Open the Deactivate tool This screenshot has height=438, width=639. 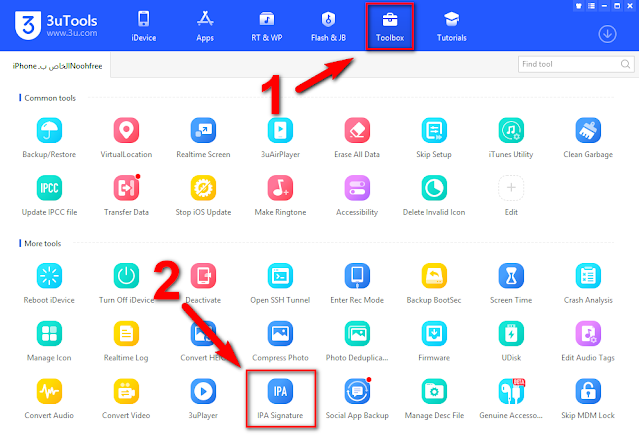pyautogui.click(x=203, y=276)
